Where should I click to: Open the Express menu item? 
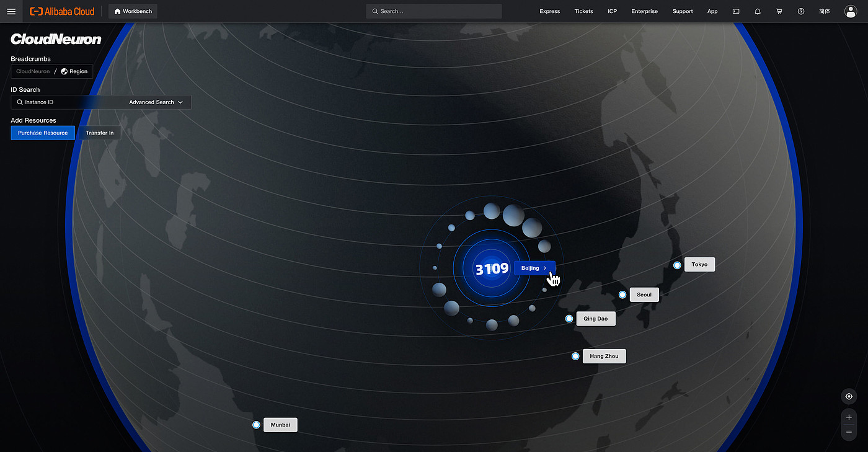tap(549, 11)
